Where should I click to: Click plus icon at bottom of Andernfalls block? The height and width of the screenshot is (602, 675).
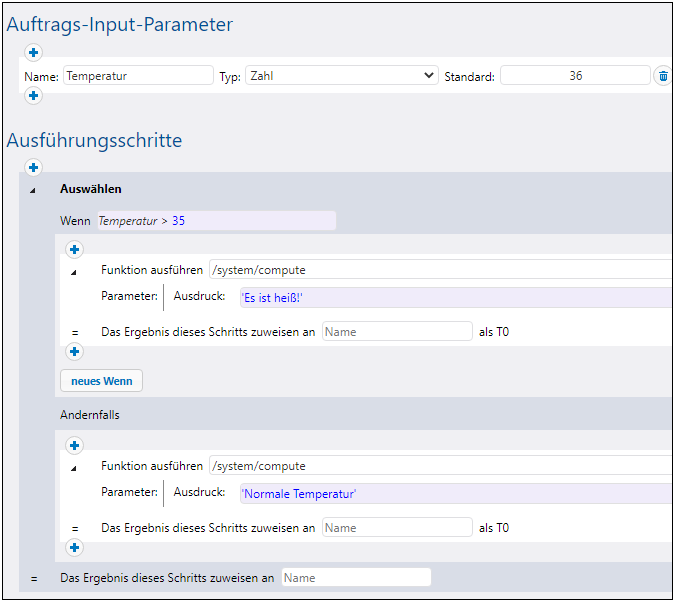[74, 547]
